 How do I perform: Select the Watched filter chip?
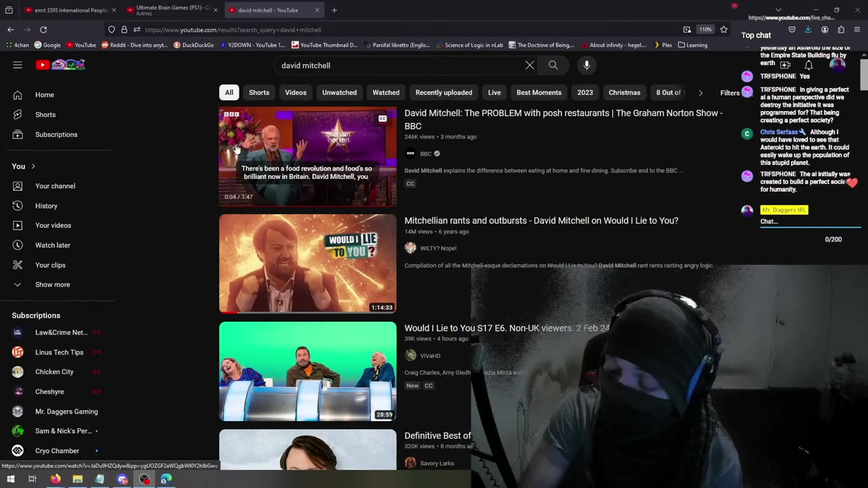tap(386, 92)
